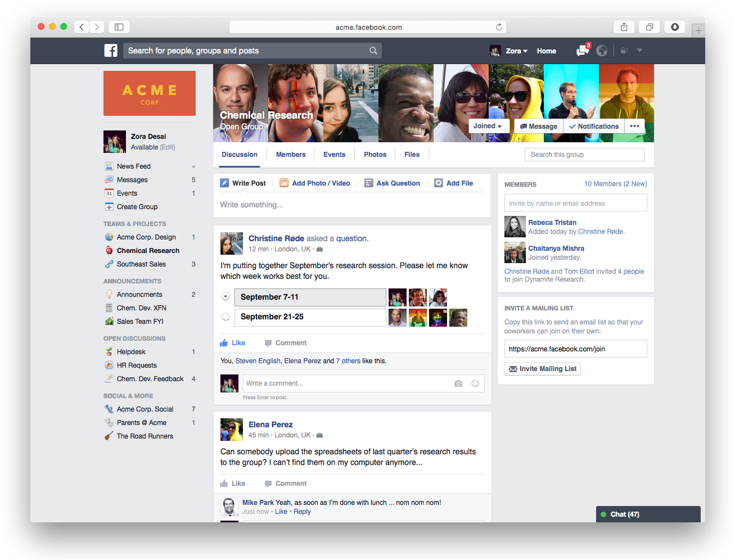Image resolution: width=735 pixels, height=560 pixels.
Task: Edit availability status next to Available
Action: point(168,147)
